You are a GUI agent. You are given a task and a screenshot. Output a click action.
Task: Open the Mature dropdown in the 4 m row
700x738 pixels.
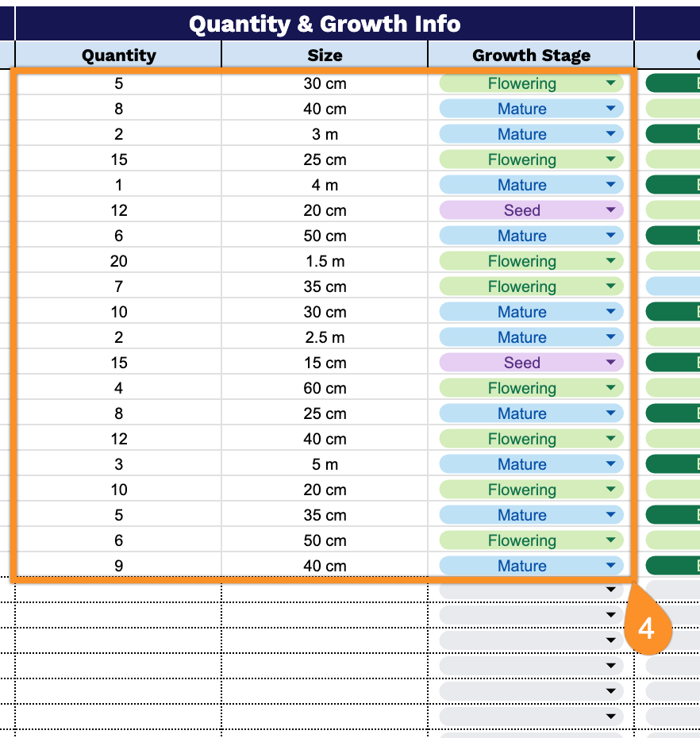point(610,185)
